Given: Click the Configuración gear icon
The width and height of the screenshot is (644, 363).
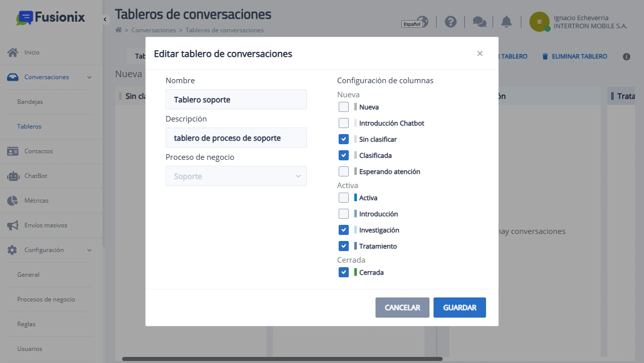Looking at the screenshot, I should [x=13, y=250].
